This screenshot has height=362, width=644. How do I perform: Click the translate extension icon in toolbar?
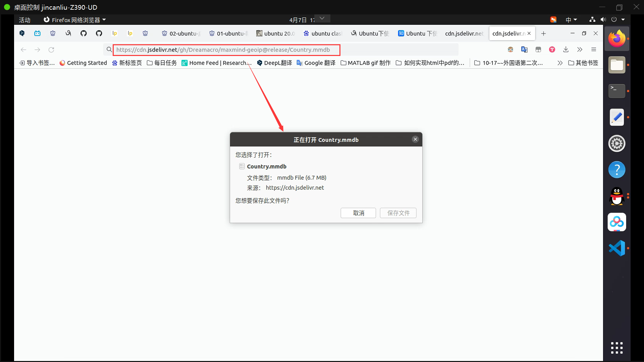coord(524,50)
